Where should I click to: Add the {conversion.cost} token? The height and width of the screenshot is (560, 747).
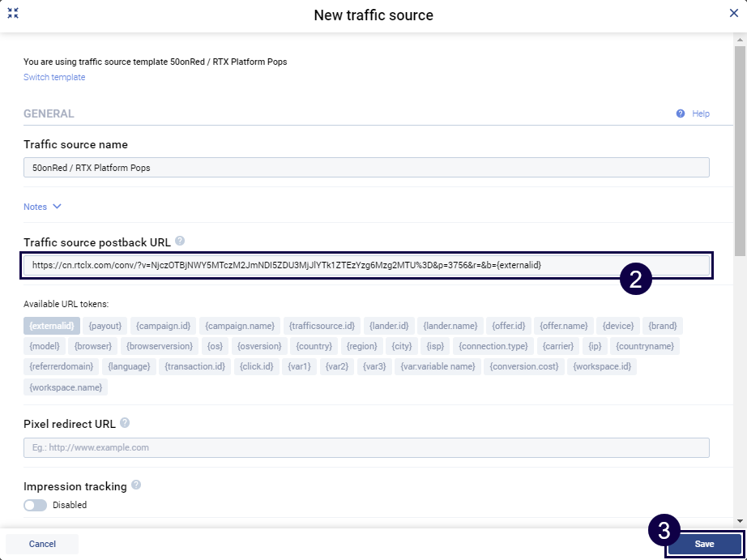tap(526, 367)
